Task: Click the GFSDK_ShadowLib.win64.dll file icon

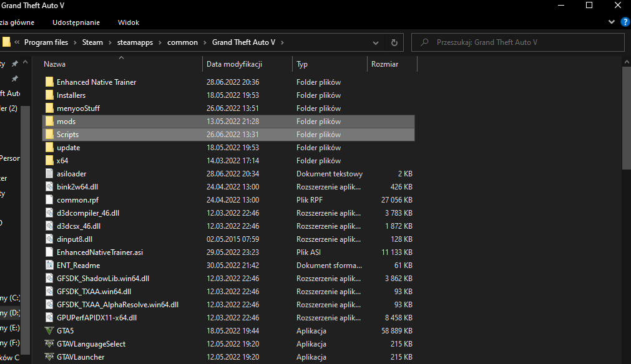Action: coord(49,279)
